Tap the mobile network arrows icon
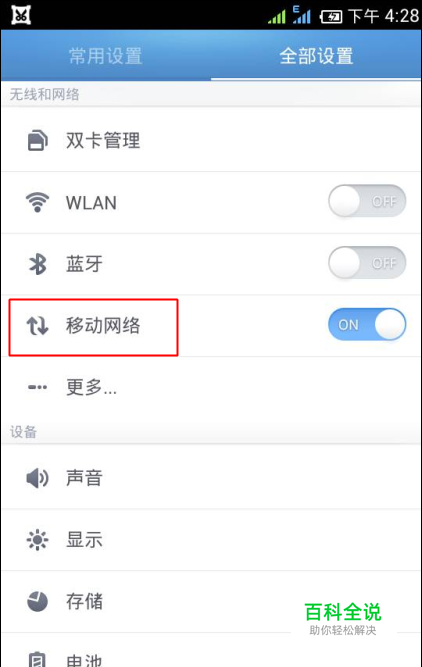The width and height of the screenshot is (422, 667). click(37, 326)
